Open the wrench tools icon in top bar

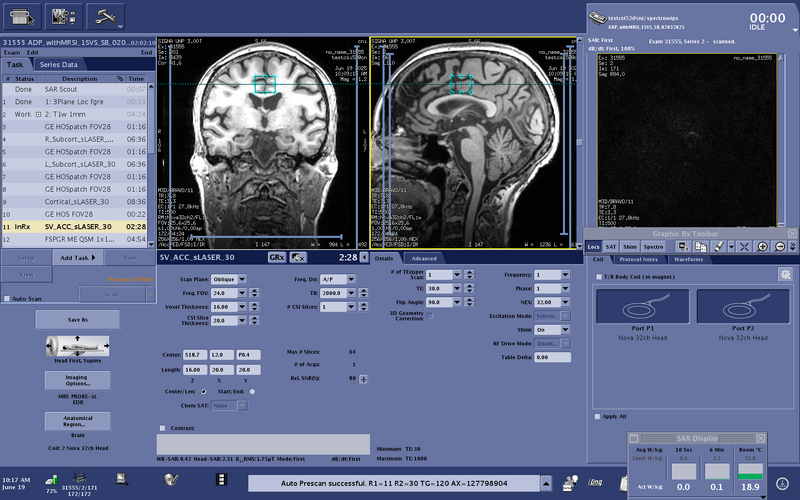[106, 17]
